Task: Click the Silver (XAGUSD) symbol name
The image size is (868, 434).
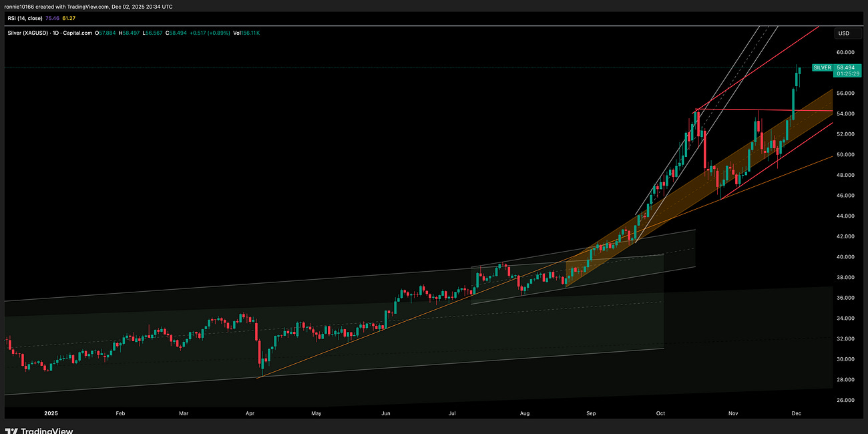Action: (29, 31)
